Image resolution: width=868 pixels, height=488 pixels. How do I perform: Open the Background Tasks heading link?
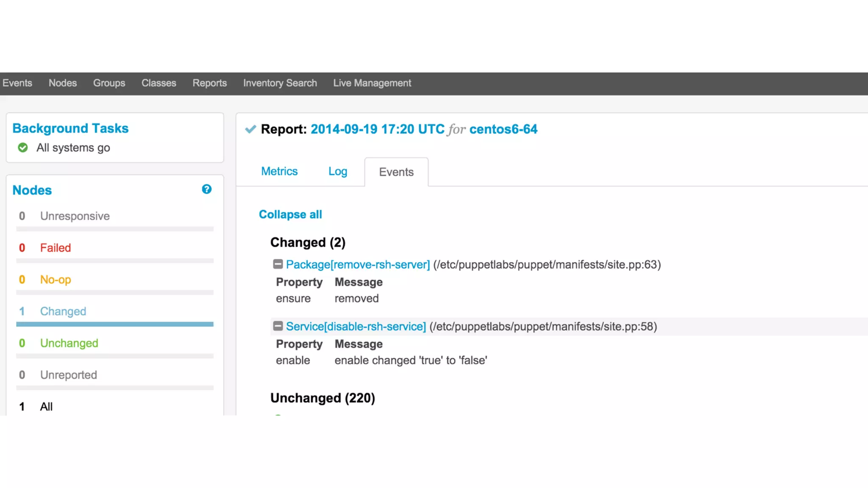pos(70,128)
